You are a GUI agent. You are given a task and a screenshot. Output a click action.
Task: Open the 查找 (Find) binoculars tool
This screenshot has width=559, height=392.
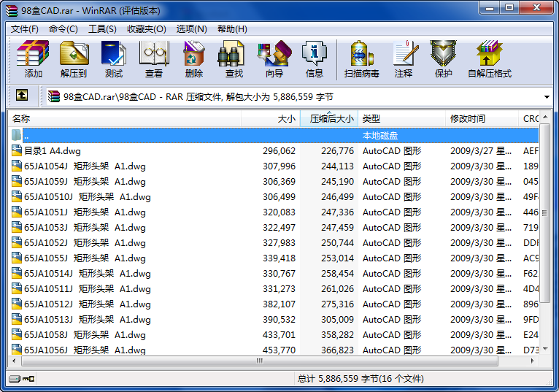tap(234, 59)
